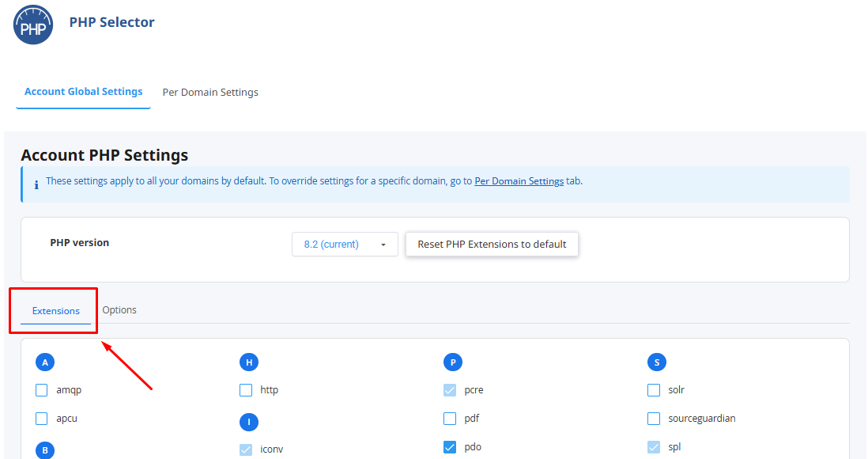Open the PHP version 8.2 dropdown
The image size is (868, 459).
tap(345, 245)
